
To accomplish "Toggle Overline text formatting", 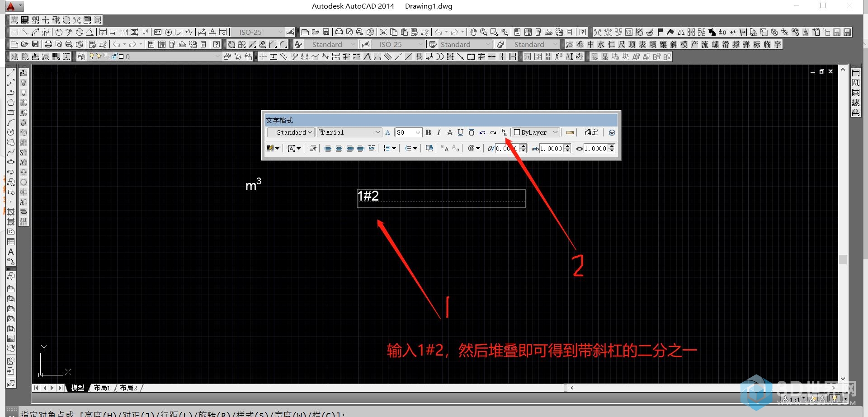I will 471,132.
